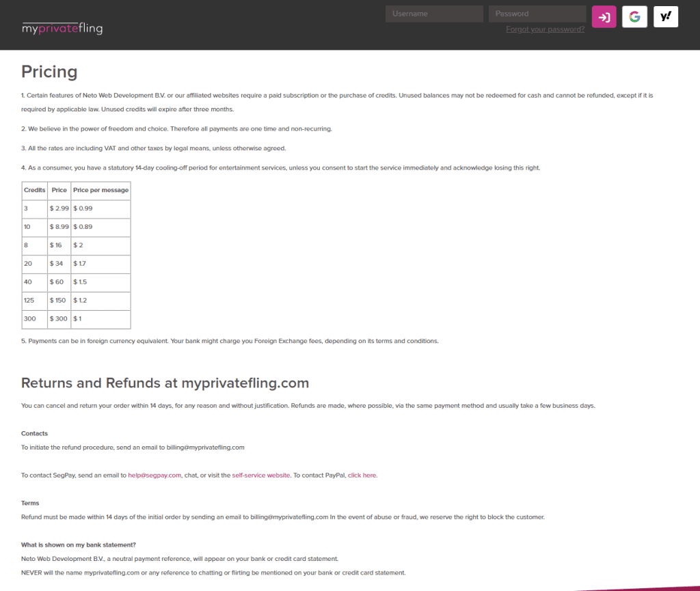Select the '$ 34' price cell
Image resolution: width=700 pixels, height=591 pixels.
pyautogui.click(x=59, y=264)
